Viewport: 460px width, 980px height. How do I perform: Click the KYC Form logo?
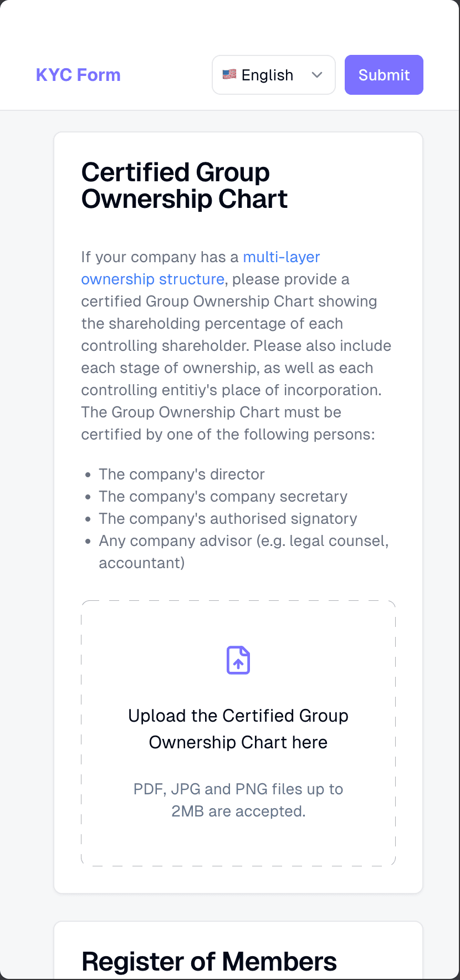(78, 75)
